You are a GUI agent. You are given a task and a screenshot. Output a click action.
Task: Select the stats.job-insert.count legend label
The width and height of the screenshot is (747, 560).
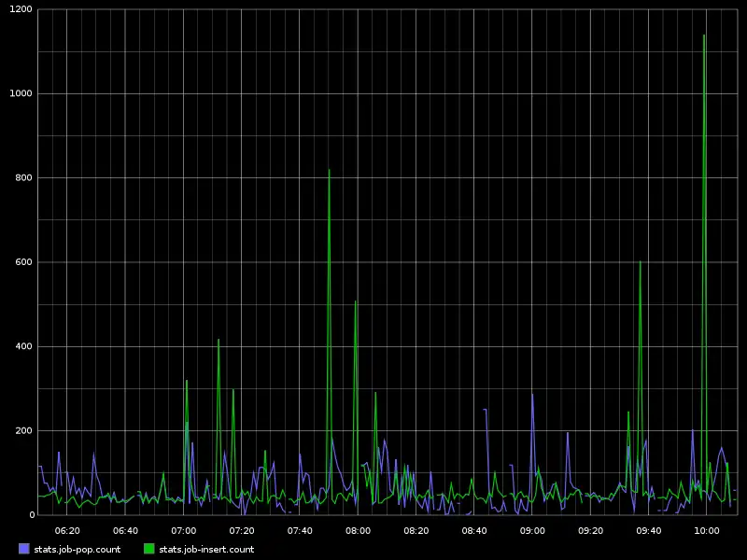(206, 550)
